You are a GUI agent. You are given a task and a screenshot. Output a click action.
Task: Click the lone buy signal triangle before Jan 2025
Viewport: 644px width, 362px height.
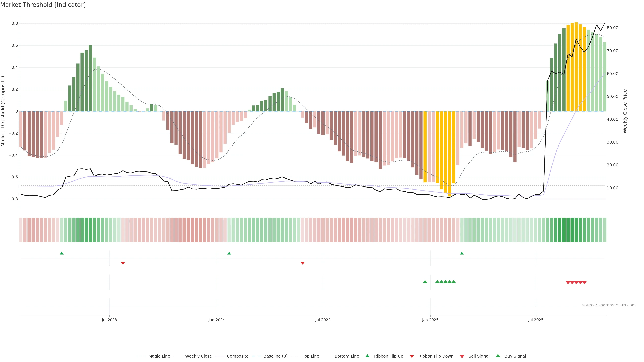pyautogui.click(x=425, y=282)
